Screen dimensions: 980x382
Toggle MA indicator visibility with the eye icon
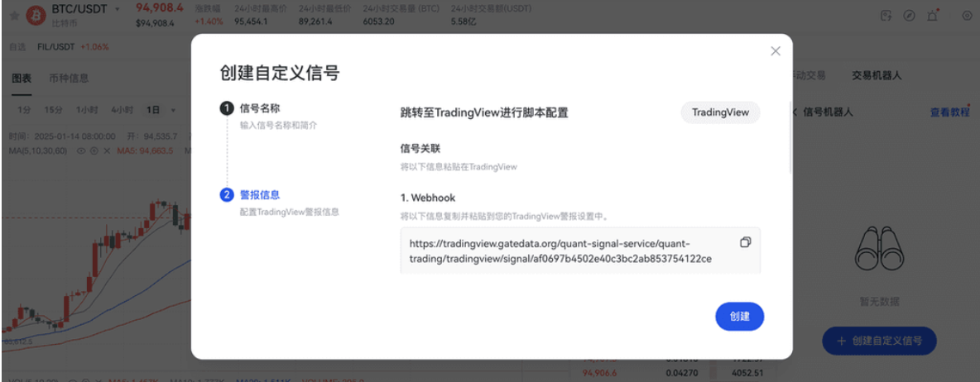(81, 151)
